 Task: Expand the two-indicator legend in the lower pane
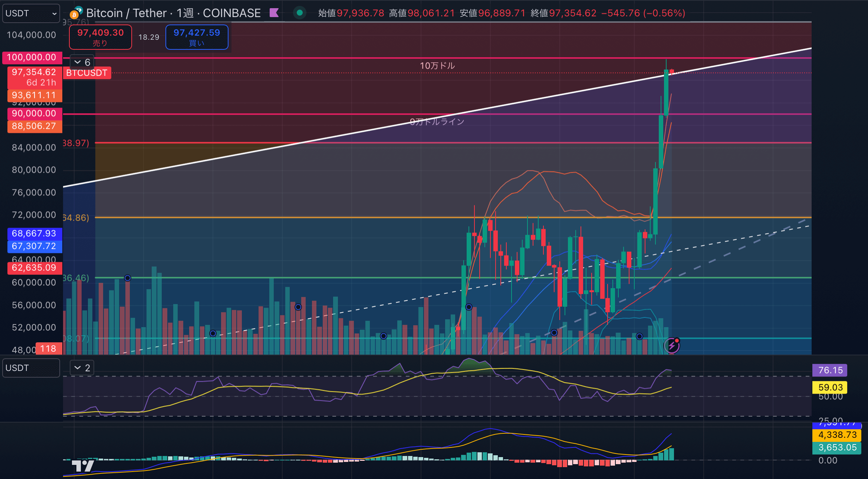[82, 368]
